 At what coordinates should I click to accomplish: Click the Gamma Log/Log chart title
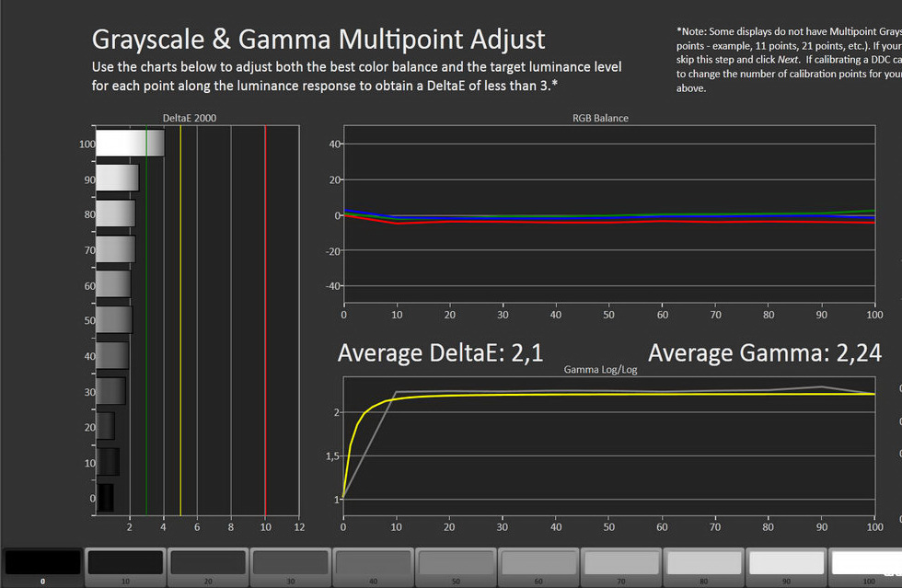(600, 369)
